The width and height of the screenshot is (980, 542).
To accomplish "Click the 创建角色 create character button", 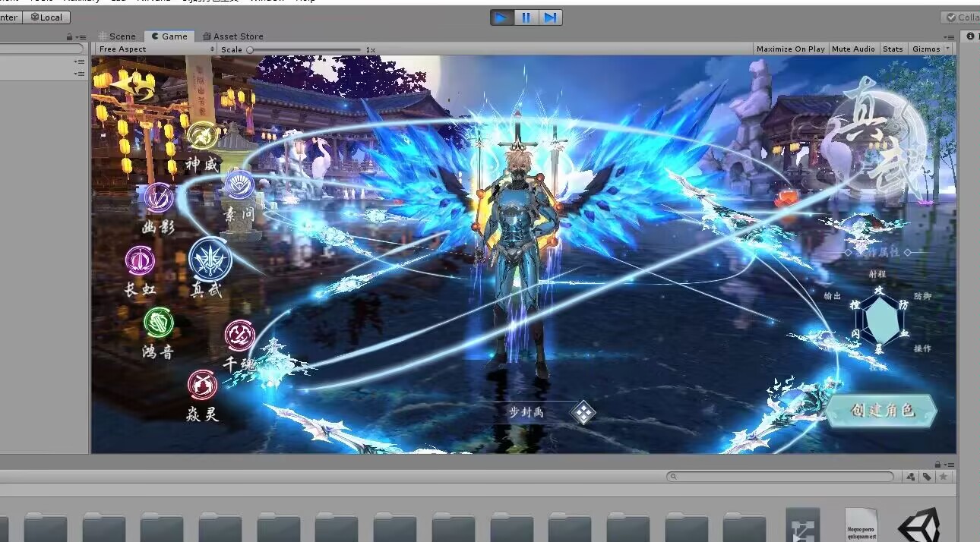I will [x=881, y=411].
